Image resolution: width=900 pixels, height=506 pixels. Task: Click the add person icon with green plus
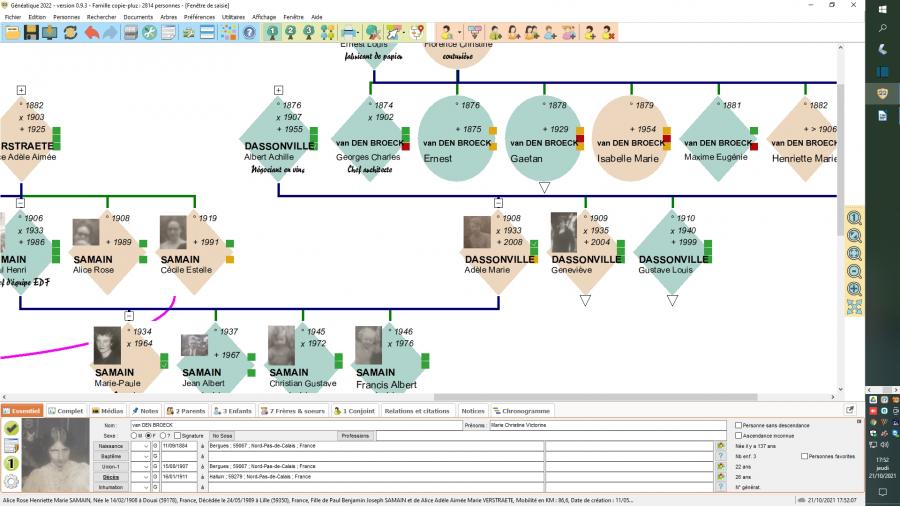pyautogui.click(x=589, y=33)
